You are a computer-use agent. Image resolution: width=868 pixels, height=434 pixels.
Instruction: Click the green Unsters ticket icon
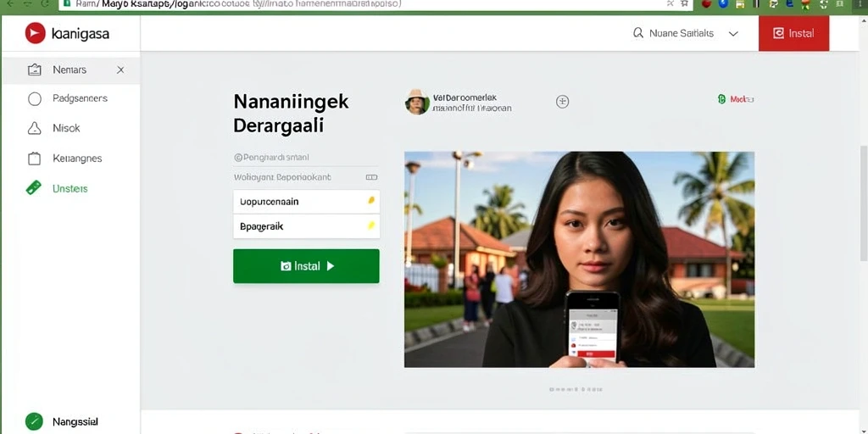point(34,188)
